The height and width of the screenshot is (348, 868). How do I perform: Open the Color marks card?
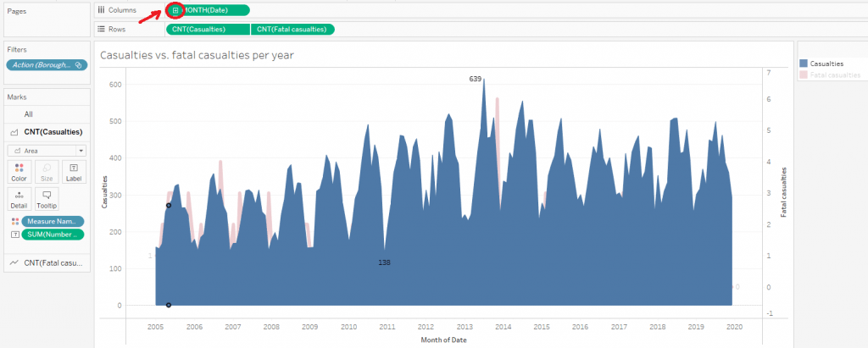(19, 172)
